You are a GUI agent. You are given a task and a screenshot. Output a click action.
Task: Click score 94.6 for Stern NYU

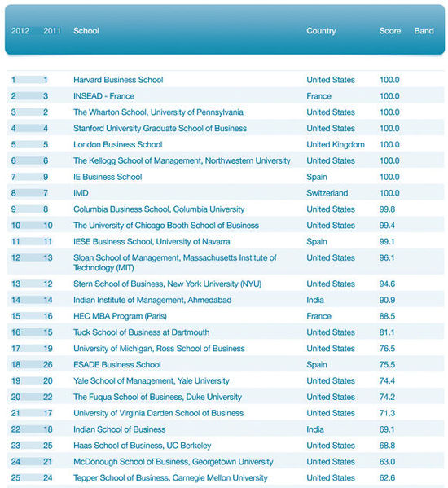click(387, 284)
